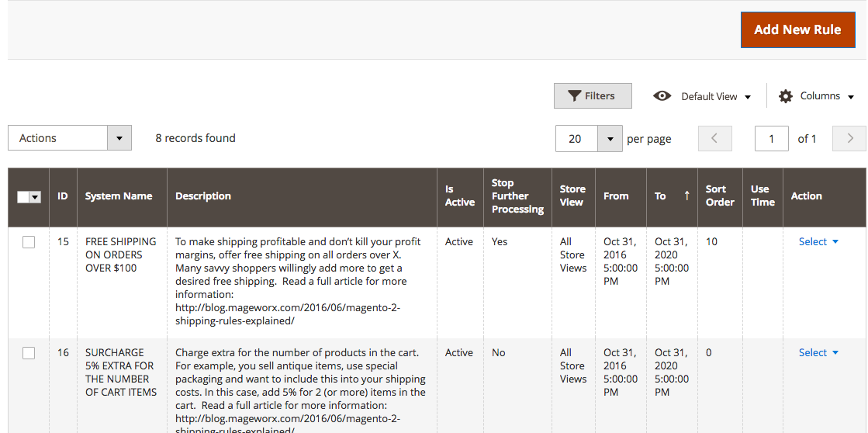Sort by Use Time column header

(x=763, y=196)
